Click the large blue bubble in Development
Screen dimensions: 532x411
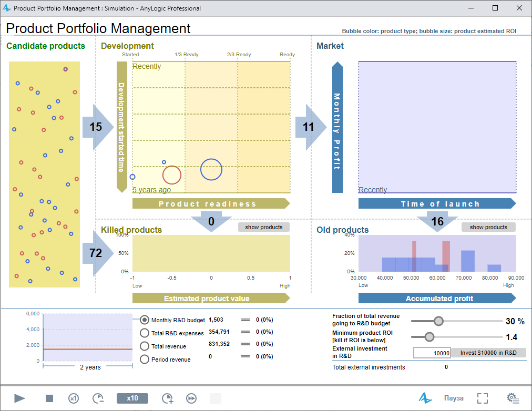211,169
